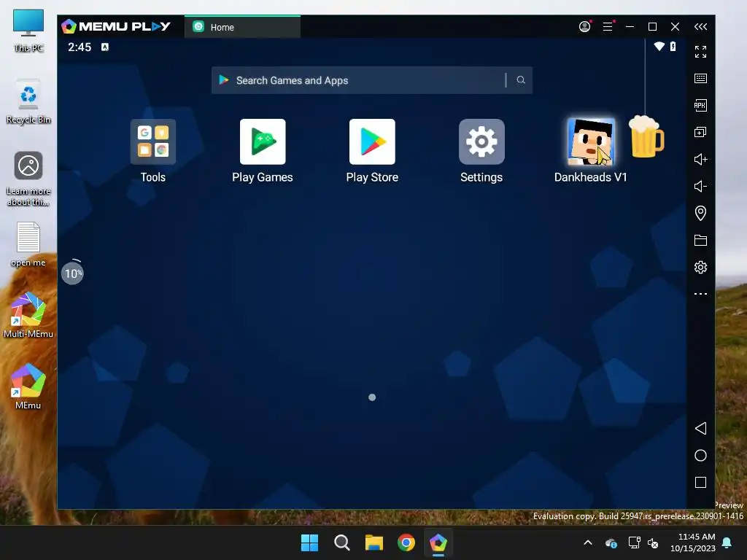Increase emulator volume
Image resolution: width=747 pixels, height=560 pixels.
700,159
